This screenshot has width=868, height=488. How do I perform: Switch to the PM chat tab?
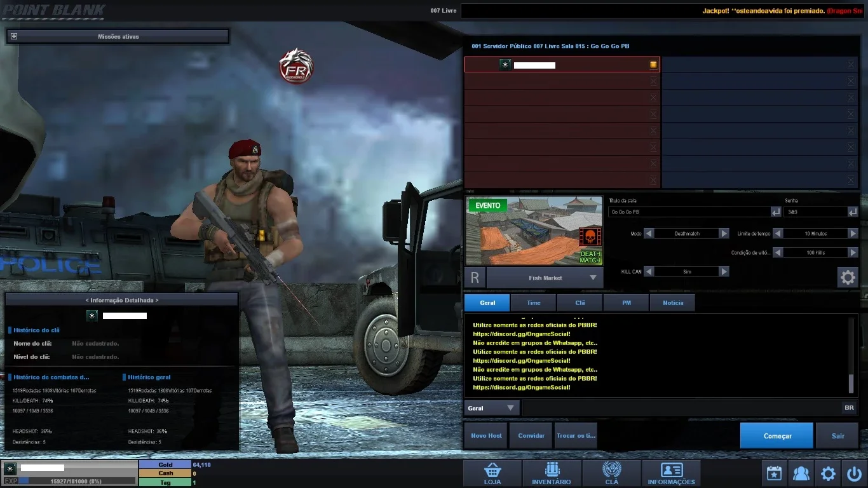coord(627,302)
